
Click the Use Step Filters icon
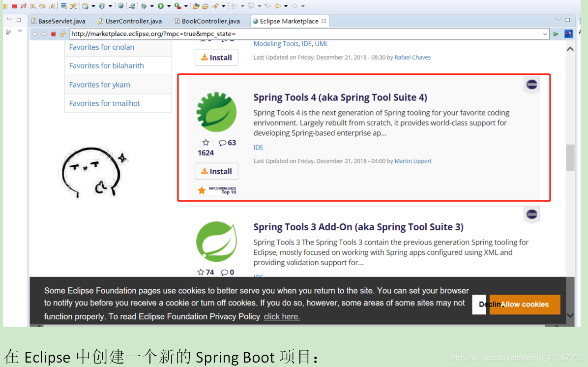73,6
